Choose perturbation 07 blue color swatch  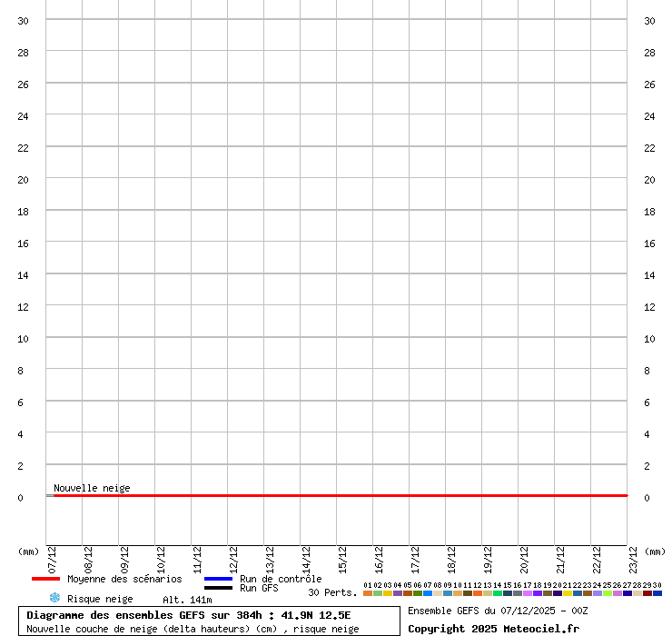coord(428,593)
